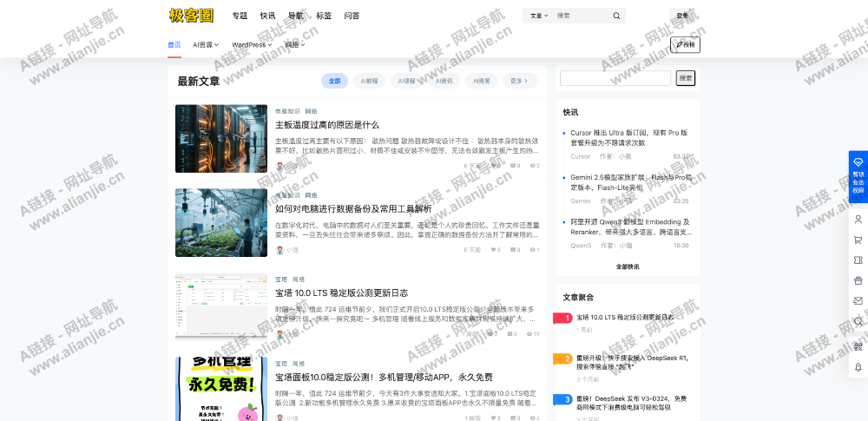Open 导航 in top menu
This screenshot has width=868, height=421.
tap(296, 16)
